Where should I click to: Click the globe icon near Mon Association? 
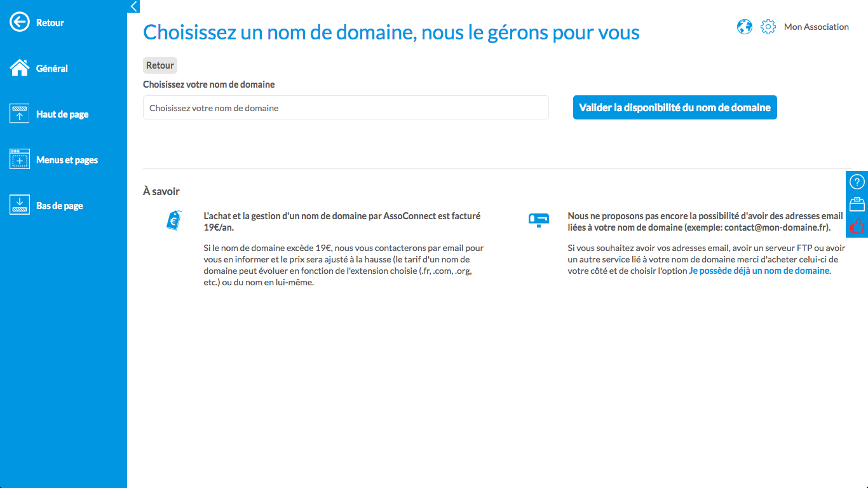click(744, 27)
